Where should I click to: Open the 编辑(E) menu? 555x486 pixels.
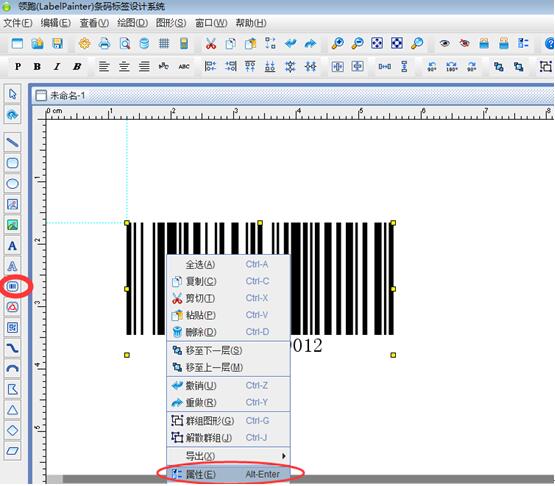[x=56, y=23]
